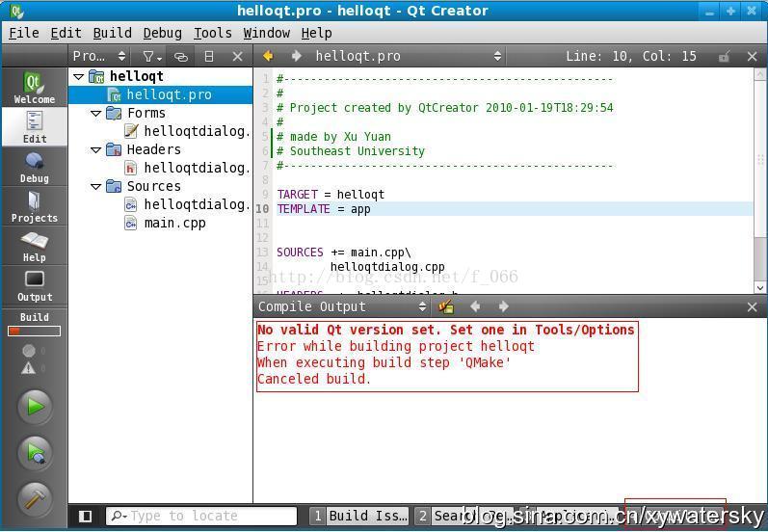Open Help mode
Screen dimensions: 768x532
35,246
